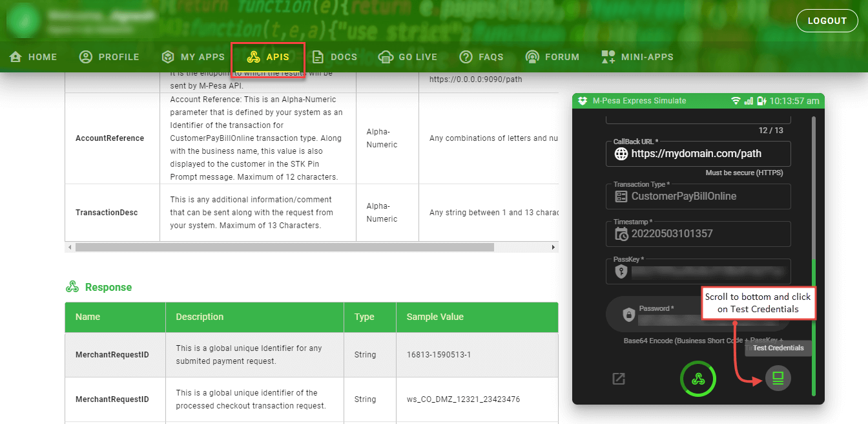Screen dimensions: 868x424
Task: Click the horizontal scrollbar right arrow
Action: (x=553, y=247)
